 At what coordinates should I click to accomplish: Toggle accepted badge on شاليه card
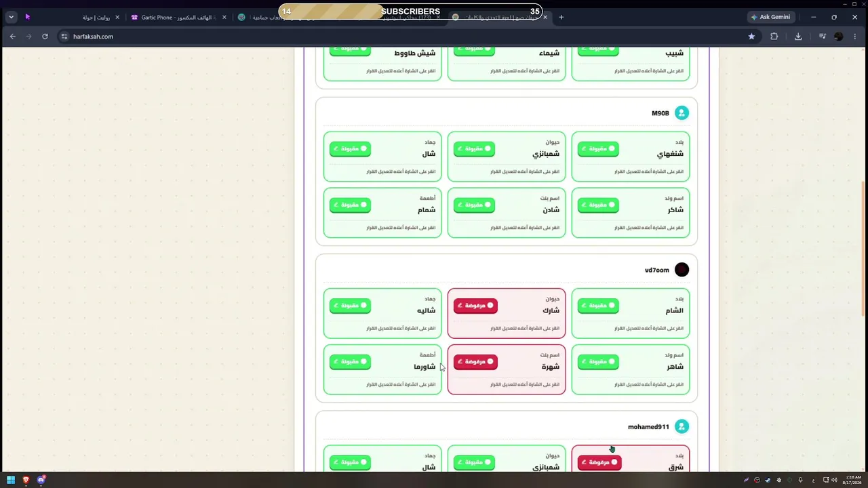[350, 306]
